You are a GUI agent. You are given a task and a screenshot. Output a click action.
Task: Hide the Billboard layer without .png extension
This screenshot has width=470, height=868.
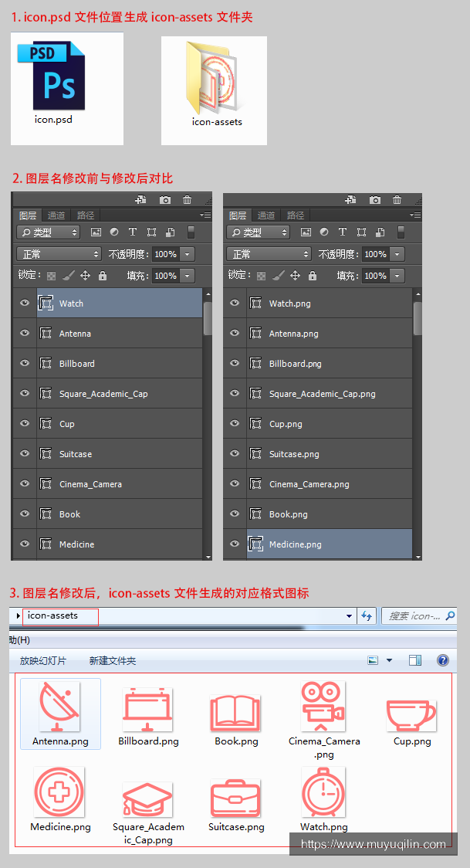(25, 363)
